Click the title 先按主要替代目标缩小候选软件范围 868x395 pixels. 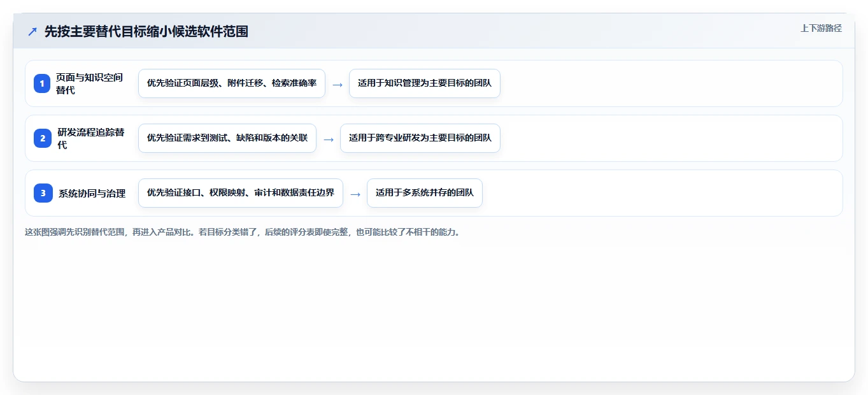pyautogui.click(x=146, y=31)
